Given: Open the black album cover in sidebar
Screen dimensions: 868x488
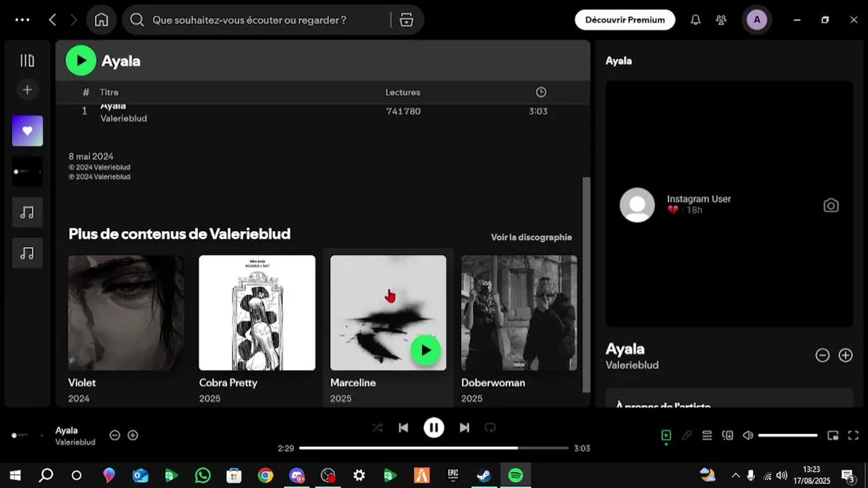Looking at the screenshot, I should [27, 171].
